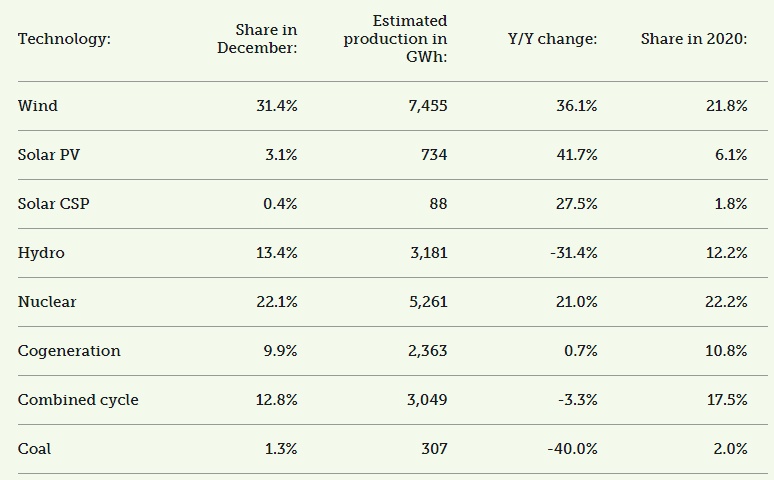Select the Coal row label

coord(34,449)
